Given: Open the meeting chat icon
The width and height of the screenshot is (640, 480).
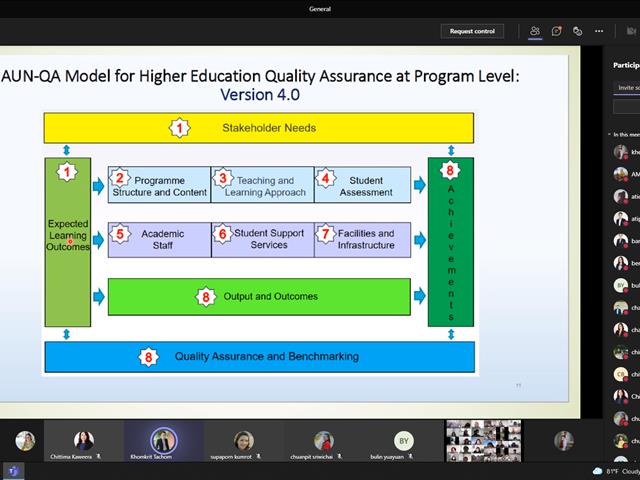Looking at the screenshot, I should click(x=556, y=31).
